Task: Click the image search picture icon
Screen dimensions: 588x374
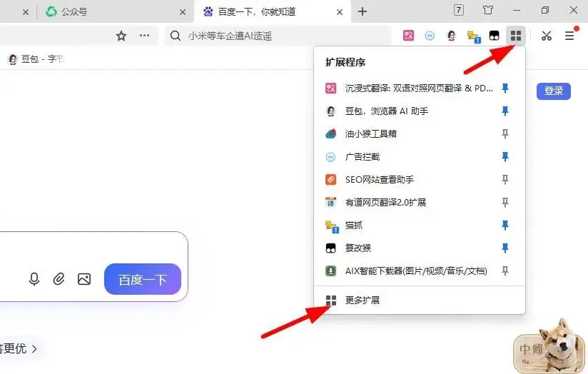Action: (84, 279)
